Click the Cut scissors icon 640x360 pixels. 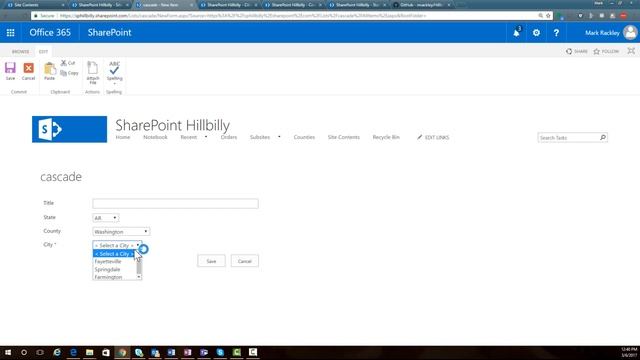point(64,63)
